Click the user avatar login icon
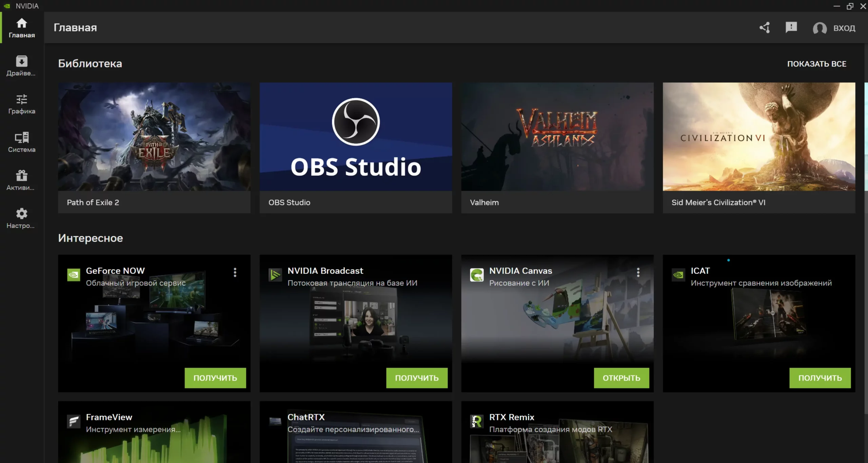The height and width of the screenshot is (463, 868). click(820, 28)
